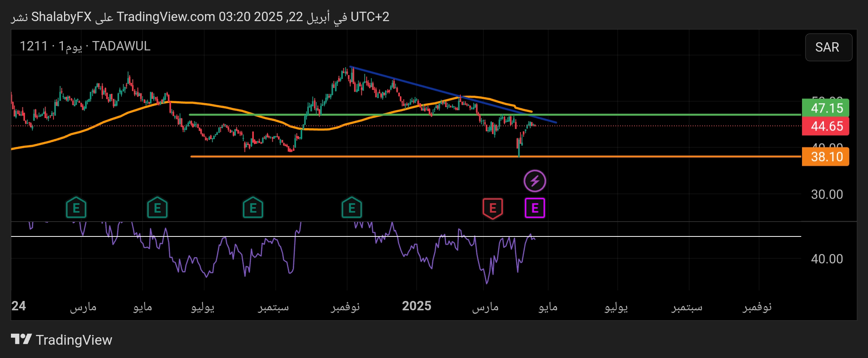Select the red 44.65 current price label
The width and height of the screenshot is (868, 358).
tap(825, 126)
